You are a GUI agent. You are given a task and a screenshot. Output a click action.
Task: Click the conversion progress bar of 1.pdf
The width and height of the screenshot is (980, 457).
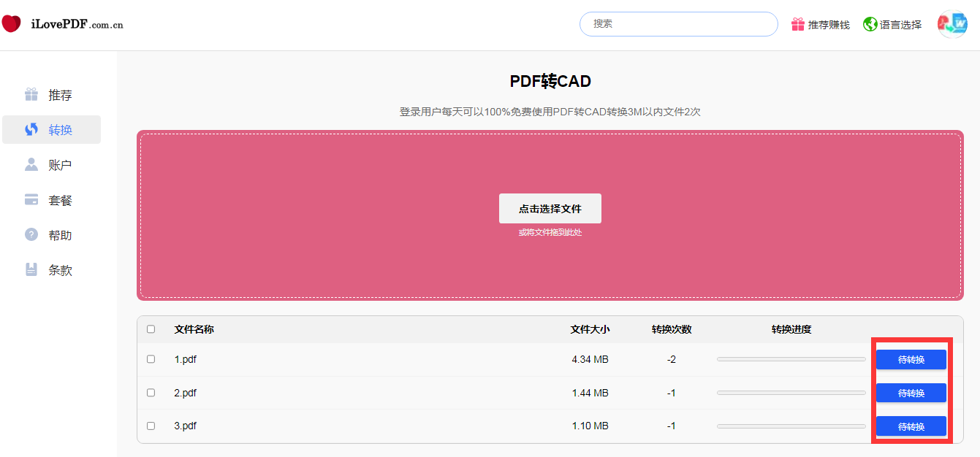point(790,358)
